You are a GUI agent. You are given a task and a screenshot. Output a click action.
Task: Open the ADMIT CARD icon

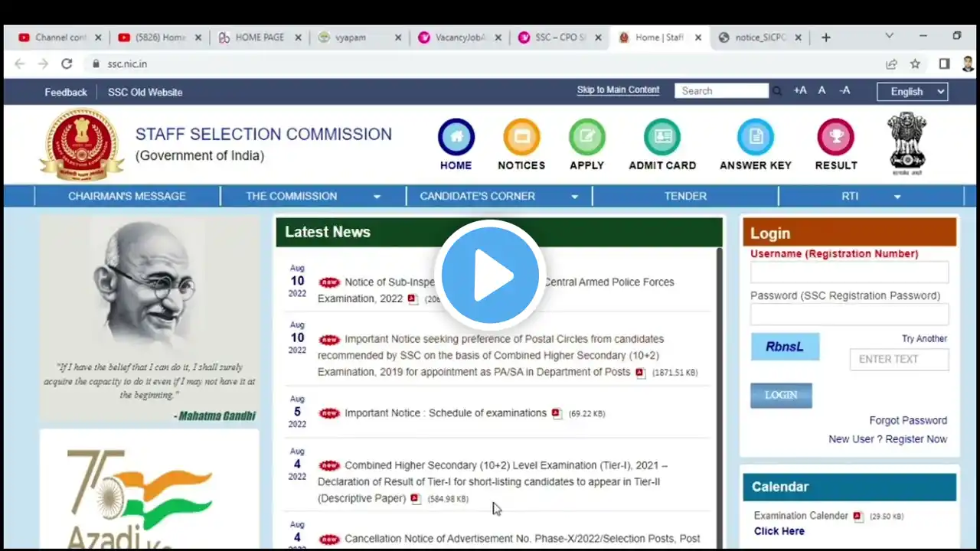click(662, 138)
